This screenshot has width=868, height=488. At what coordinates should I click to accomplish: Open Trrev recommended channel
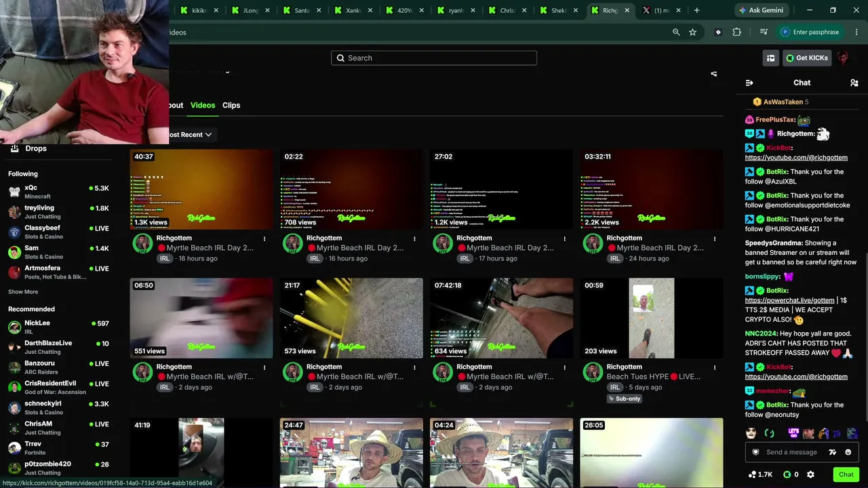[58, 448]
